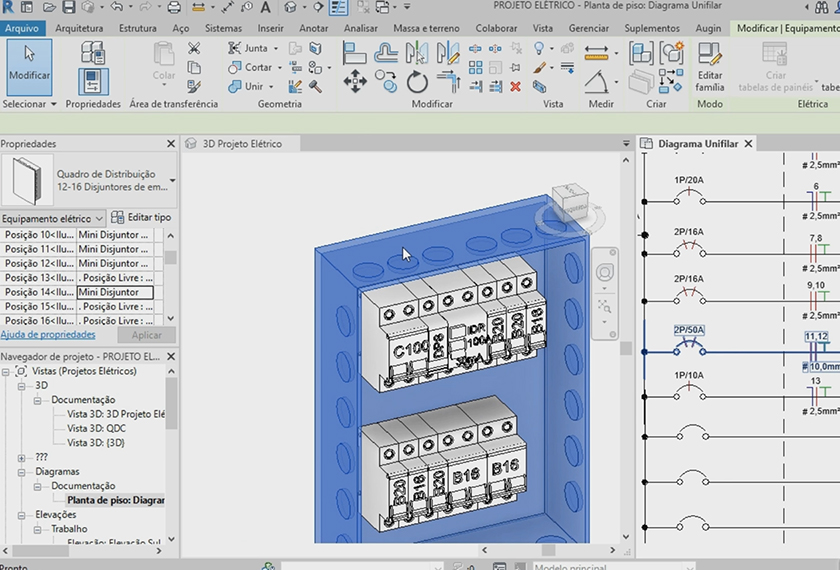
Task: Click the Move tool crossed-arrows icon
Action: tap(355, 82)
